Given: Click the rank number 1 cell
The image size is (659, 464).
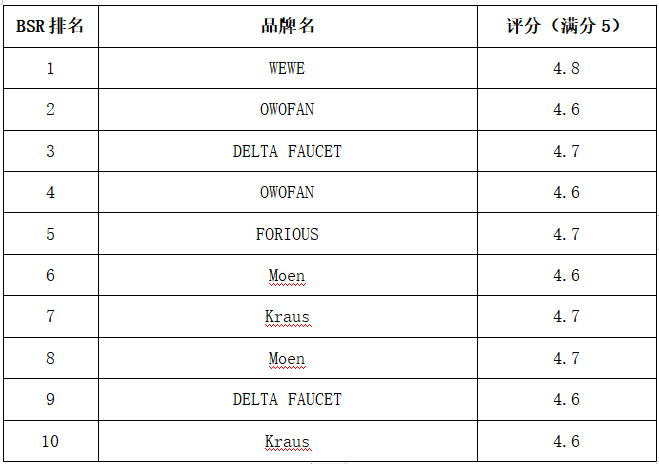Looking at the screenshot, I should click(x=50, y=69).
